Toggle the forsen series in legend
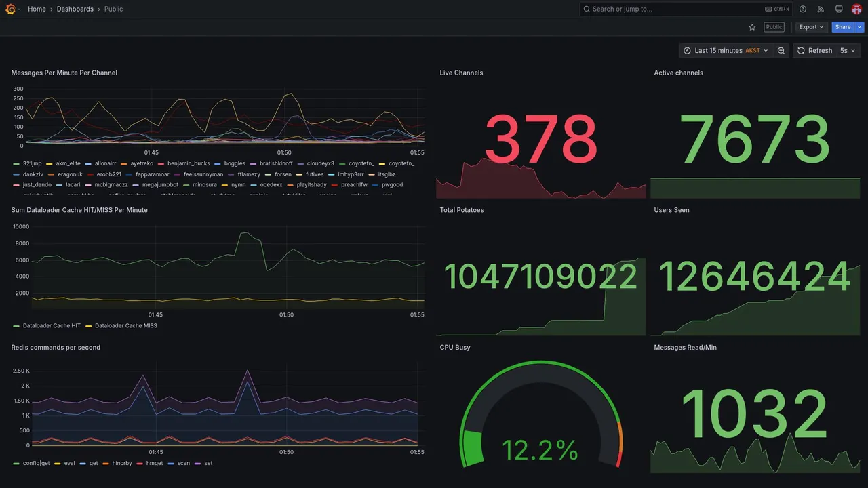 coord(279,174)
